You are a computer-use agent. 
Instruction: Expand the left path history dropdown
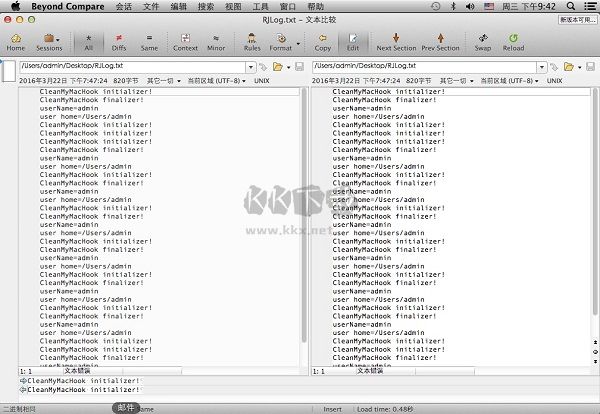coord(251,67)
